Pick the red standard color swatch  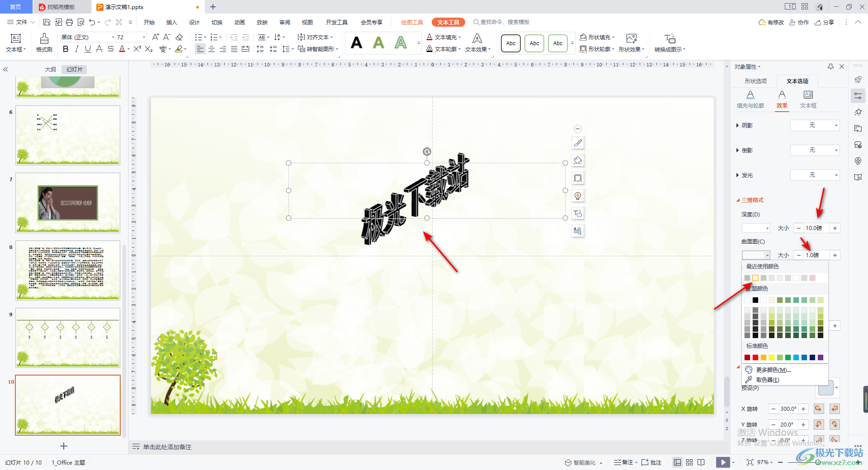tap(755, 357)
